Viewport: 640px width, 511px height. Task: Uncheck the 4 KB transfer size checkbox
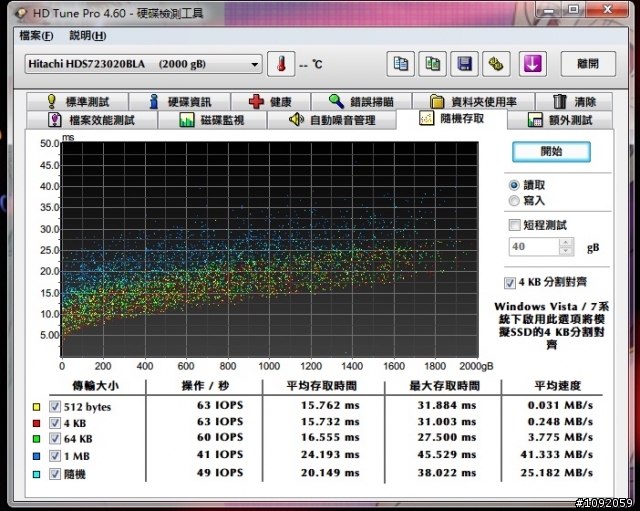[55, 423]
